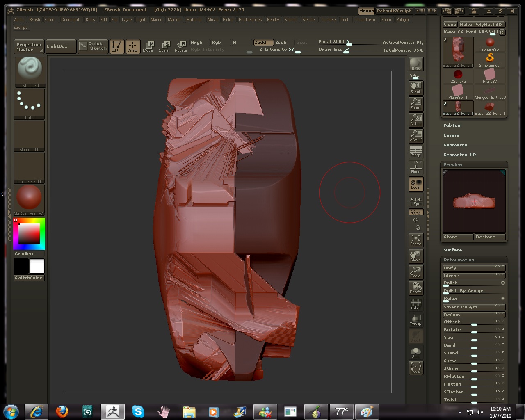Select the ZSphere tool
This screenshot has height=420, width=525.
point(458,76)
